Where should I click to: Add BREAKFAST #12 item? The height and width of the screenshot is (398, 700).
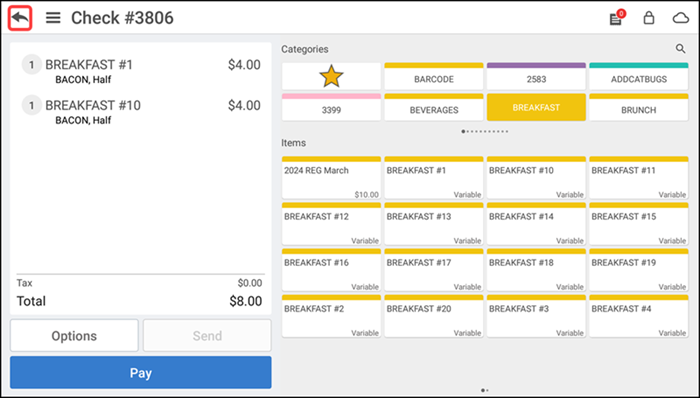(x=331, y=224)
